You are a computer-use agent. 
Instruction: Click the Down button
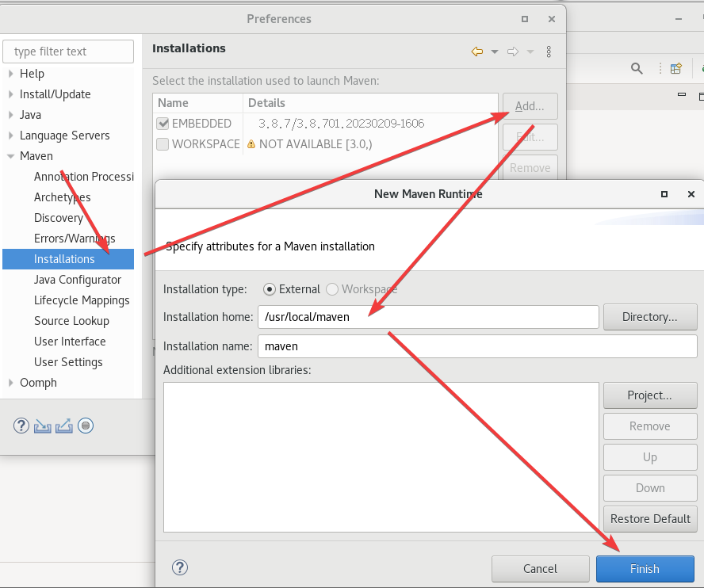(650, 488)
